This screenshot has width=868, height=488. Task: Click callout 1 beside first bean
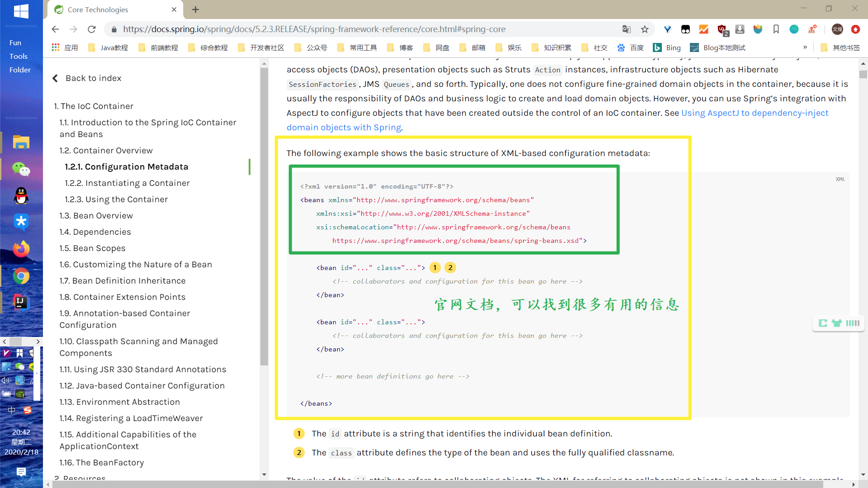tap(435, 268)
